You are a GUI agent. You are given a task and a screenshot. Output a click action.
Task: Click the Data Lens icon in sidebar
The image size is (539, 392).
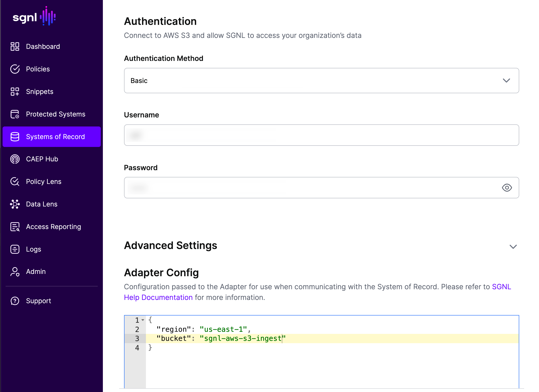[15, 204]
